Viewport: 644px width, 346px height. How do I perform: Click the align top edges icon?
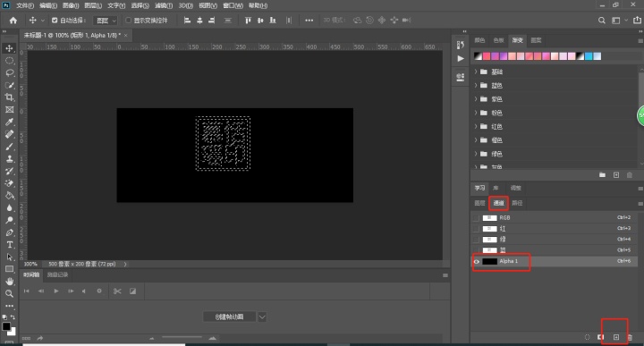[248, 20]
